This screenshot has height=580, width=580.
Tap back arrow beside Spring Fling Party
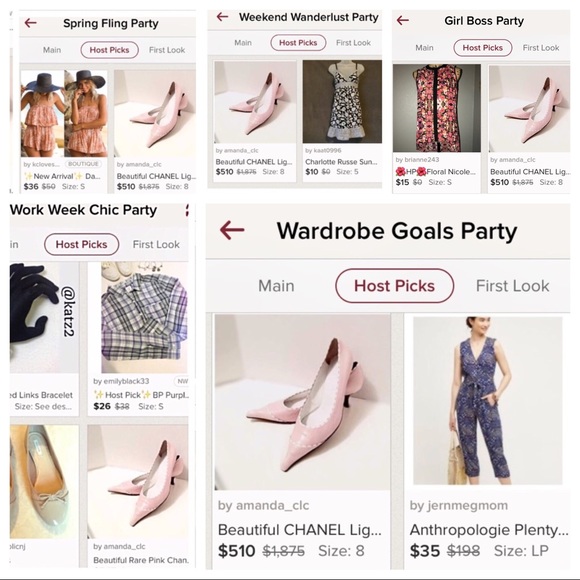coord(30,23)
